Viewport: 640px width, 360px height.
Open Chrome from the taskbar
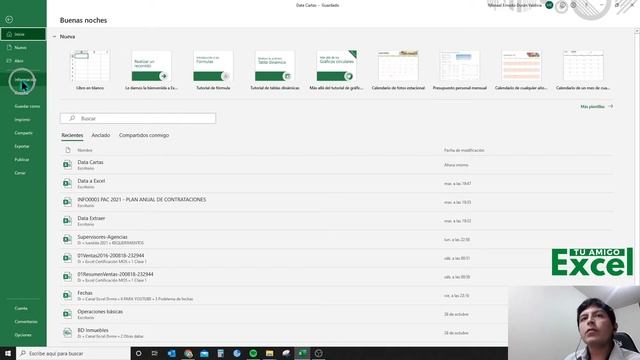pyautogui.click(x=188, y=353)
